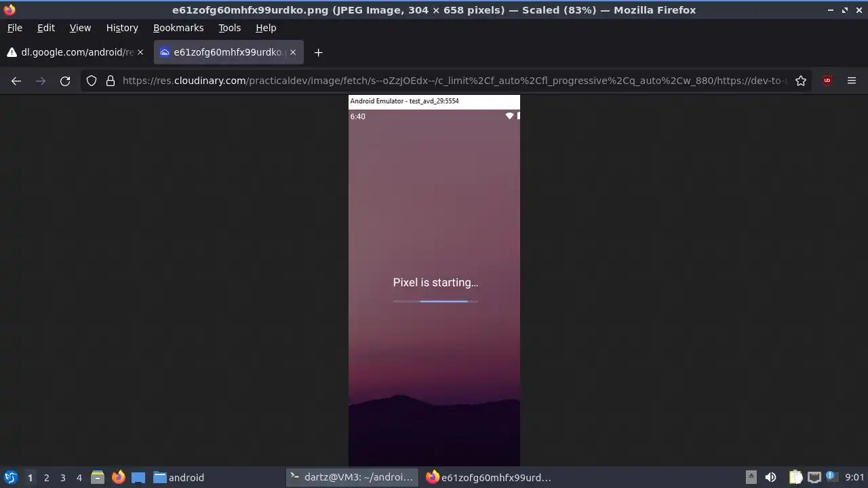Viewport: 868px width, 488px height.
Task: Switch to workspace 3
Action: coord(62,477)
